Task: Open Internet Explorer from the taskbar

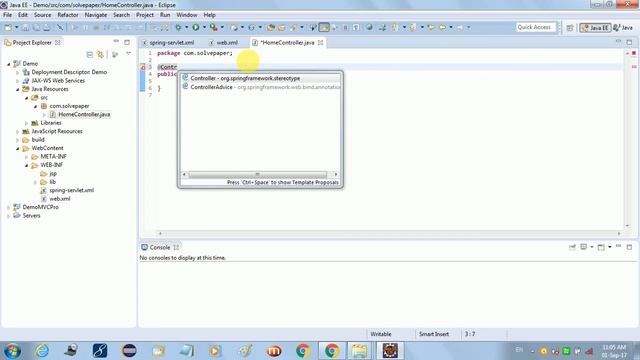Action: pos(42,351)
